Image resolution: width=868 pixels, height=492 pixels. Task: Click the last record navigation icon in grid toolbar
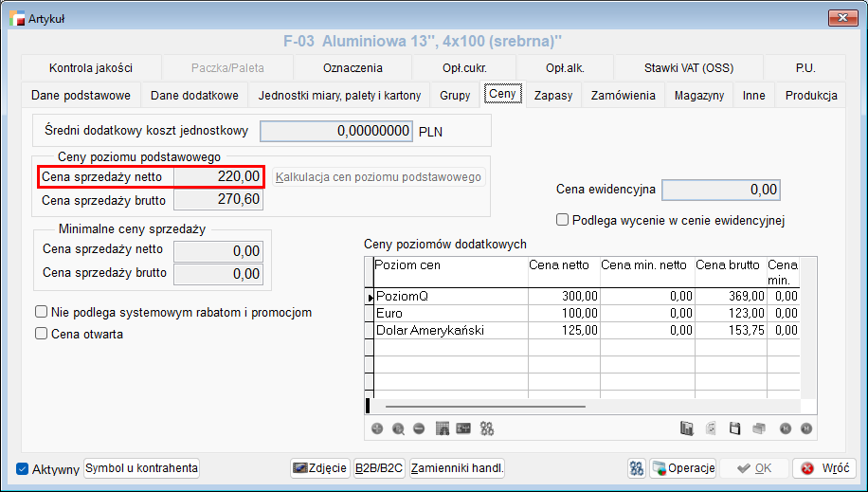click(805, 428)
